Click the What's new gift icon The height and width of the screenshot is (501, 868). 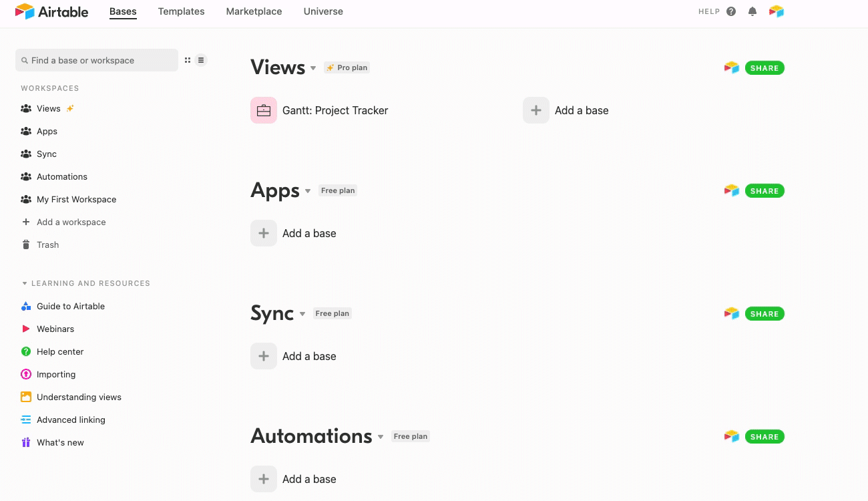click(26, 442)
